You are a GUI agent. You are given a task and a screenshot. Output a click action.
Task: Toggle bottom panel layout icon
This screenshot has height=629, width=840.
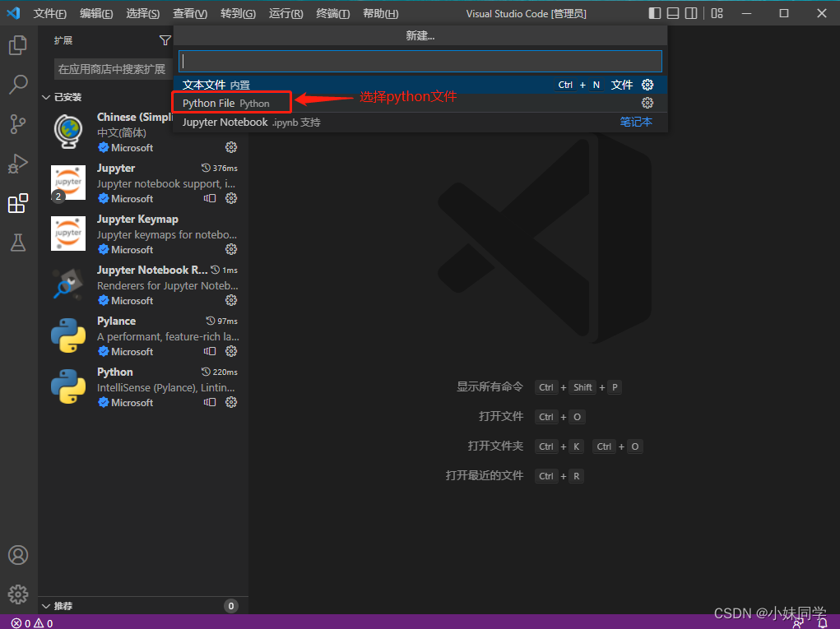pyautogui.click(x=673, y=13)
